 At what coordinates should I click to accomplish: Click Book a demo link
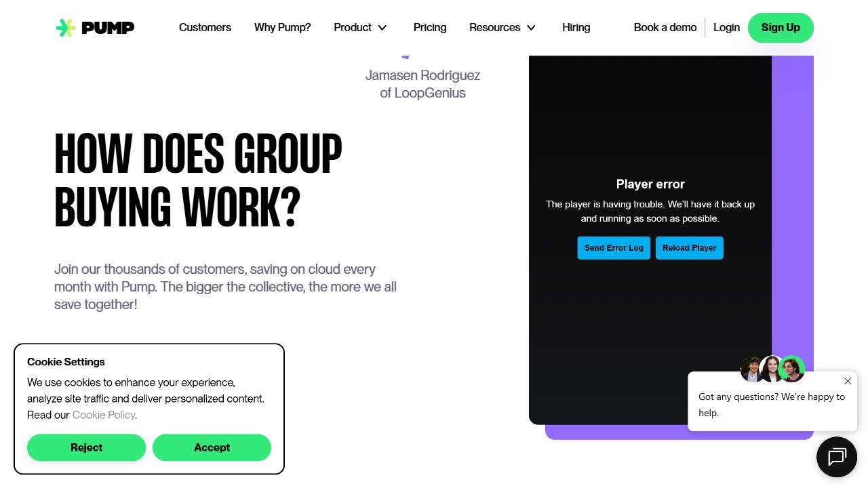tap(665, 28)
